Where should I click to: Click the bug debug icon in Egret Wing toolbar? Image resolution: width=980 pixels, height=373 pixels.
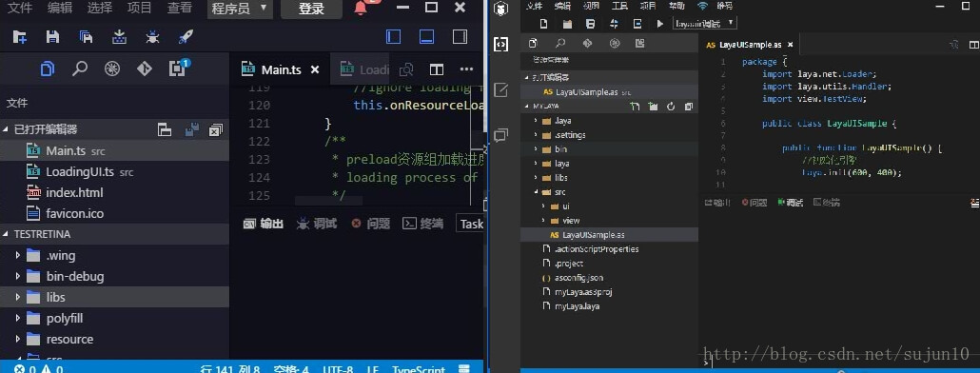pyautogui.click(x=152, y=37)
